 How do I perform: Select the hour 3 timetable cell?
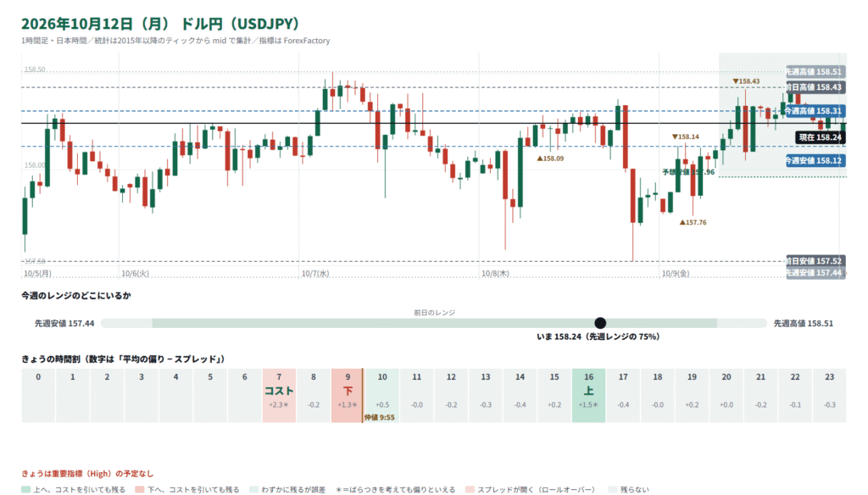pos(142,395)
